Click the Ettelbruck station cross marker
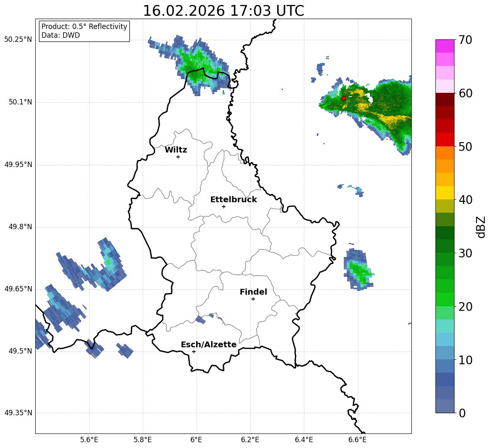 [224, 206]
